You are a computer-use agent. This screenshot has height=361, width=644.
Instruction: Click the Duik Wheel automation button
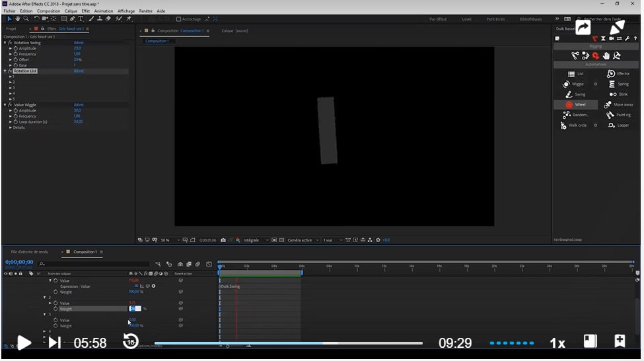575,104
